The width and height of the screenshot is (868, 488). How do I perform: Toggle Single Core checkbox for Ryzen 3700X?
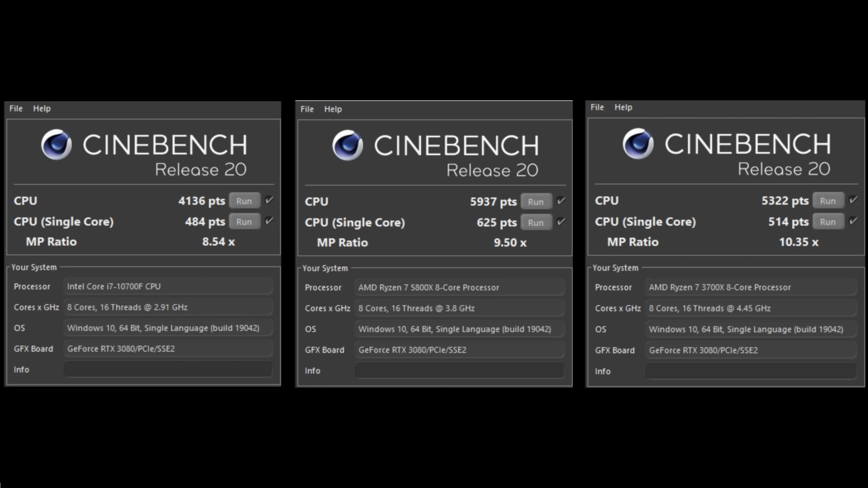853,221
